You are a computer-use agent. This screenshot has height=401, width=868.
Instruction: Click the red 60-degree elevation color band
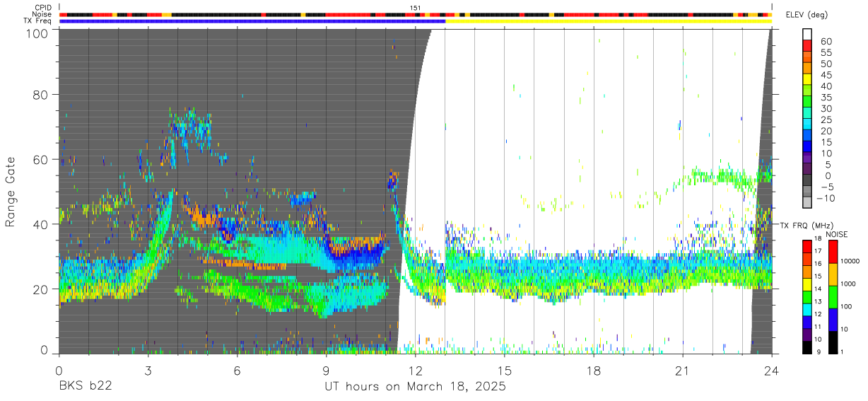807,45
